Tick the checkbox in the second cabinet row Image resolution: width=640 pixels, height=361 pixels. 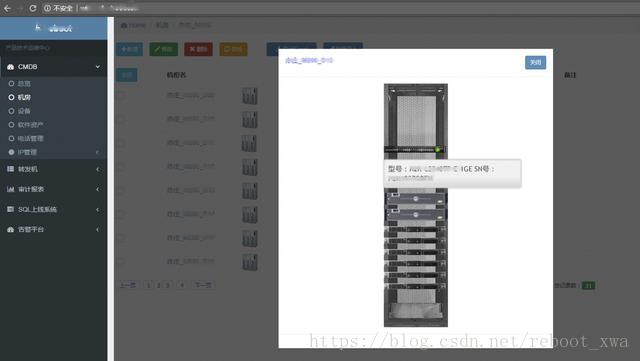121,120
